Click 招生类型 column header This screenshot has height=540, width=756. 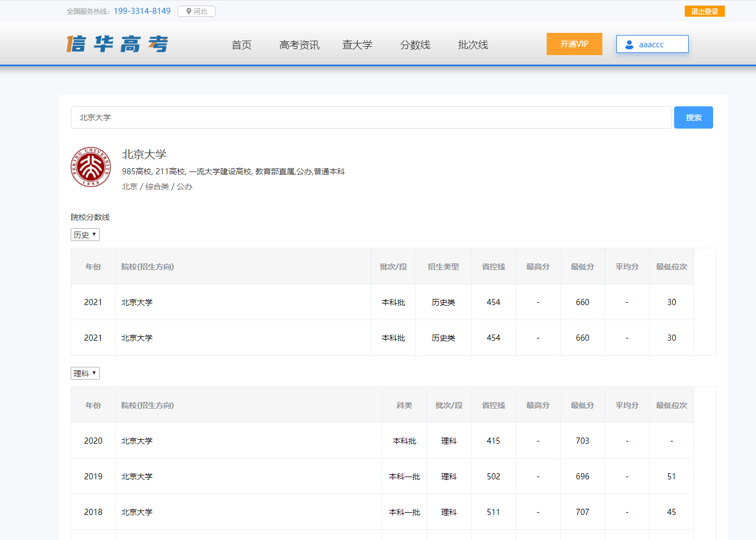tap(443, 267)
